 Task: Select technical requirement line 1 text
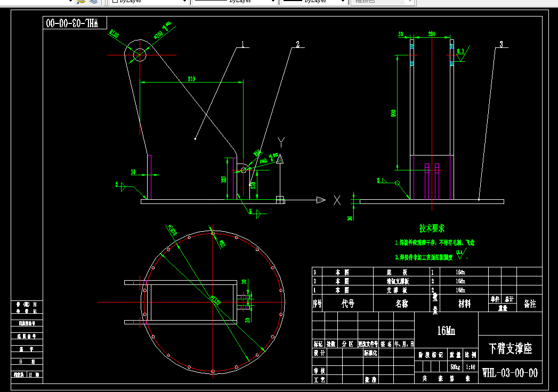coord(434,242)
